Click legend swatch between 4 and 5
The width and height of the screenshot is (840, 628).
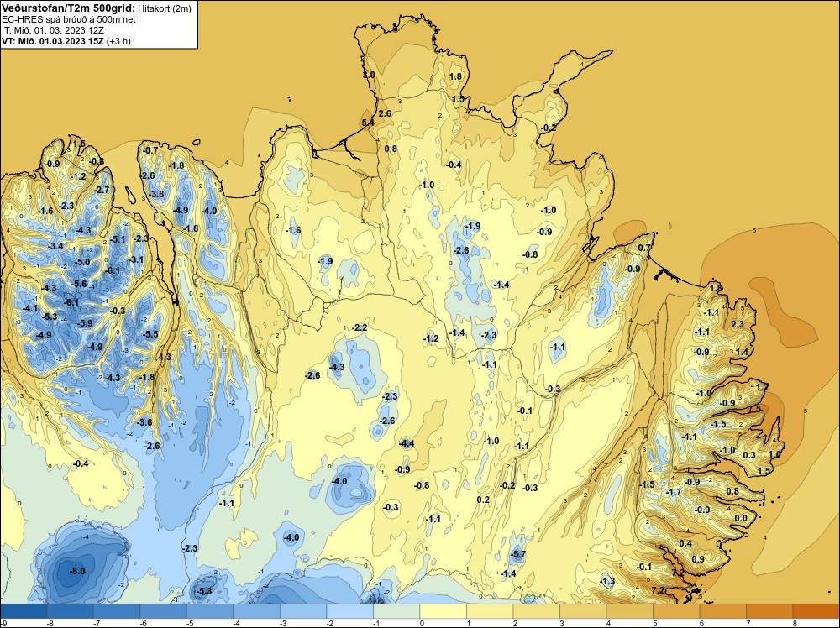(x=629, y=611)
